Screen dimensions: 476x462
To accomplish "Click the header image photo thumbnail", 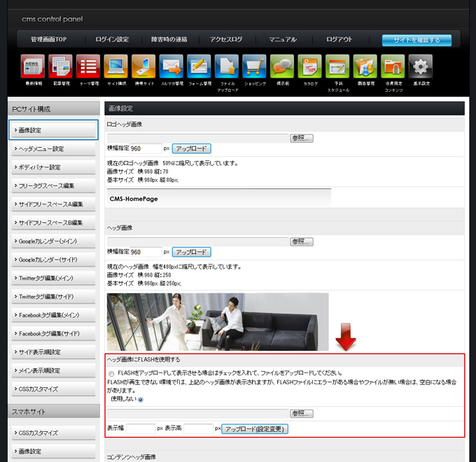I will tap(217, 321).
